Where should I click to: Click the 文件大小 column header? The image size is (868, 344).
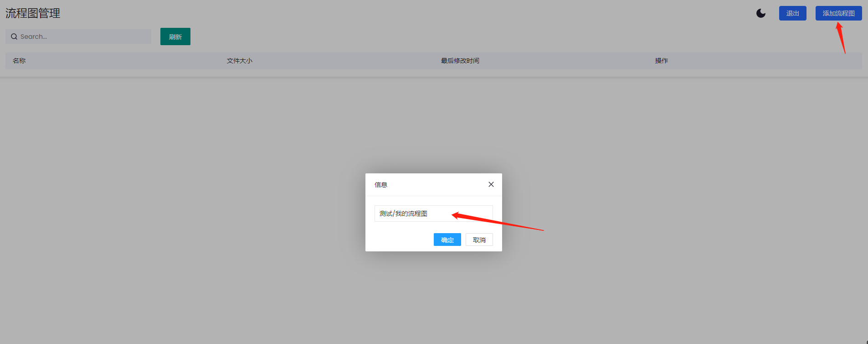240,61
